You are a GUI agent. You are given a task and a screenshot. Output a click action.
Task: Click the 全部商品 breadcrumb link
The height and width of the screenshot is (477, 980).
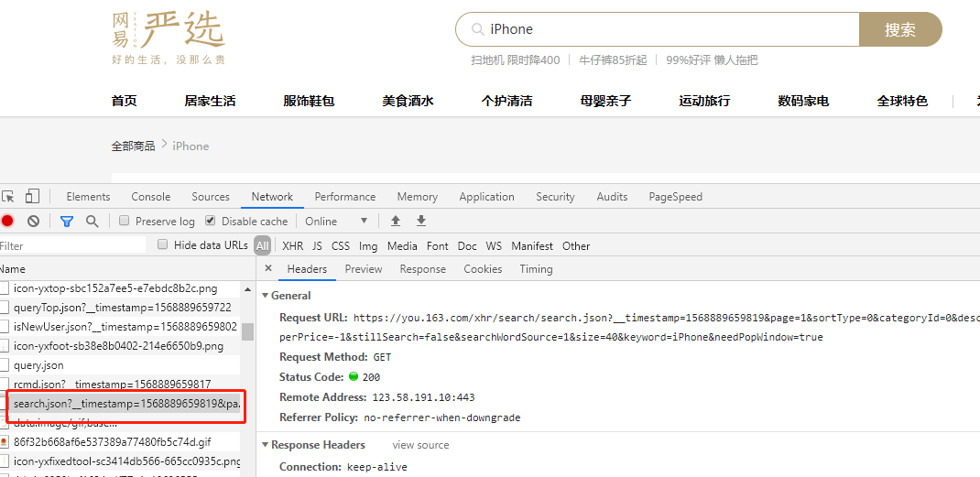(133, 146)
